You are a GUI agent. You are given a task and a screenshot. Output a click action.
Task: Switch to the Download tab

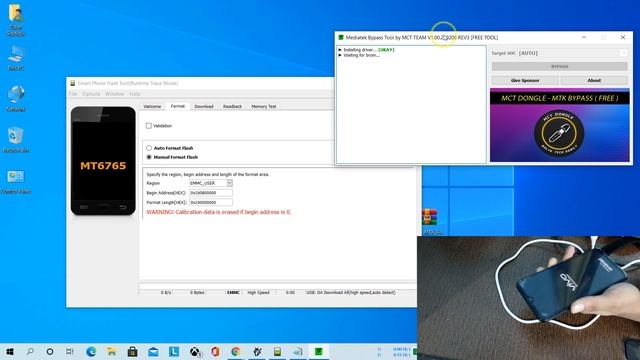204,107
